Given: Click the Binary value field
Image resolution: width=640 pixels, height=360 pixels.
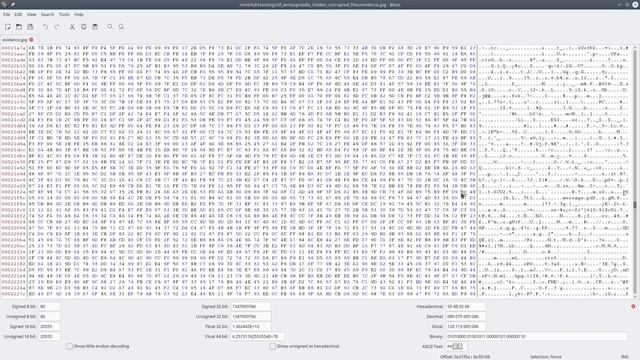Looking at the screenshot, I should pos(536,336).
